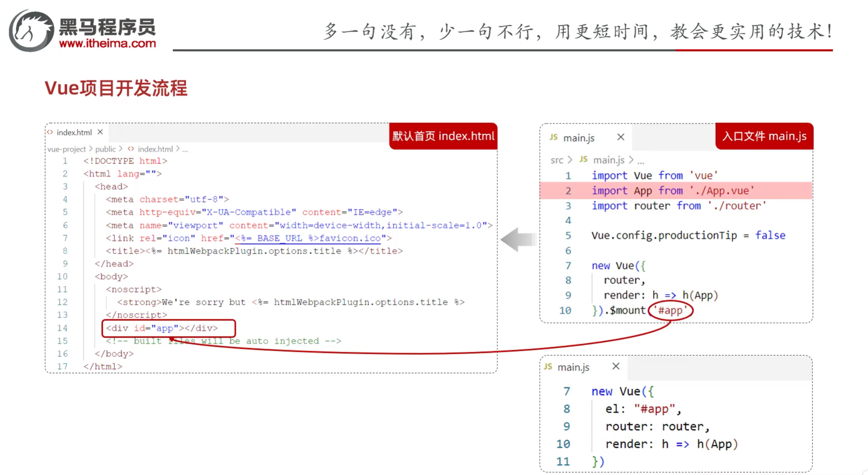Click the itheima horse logo
Screen dimensions: 868x475
coord(31,31)
